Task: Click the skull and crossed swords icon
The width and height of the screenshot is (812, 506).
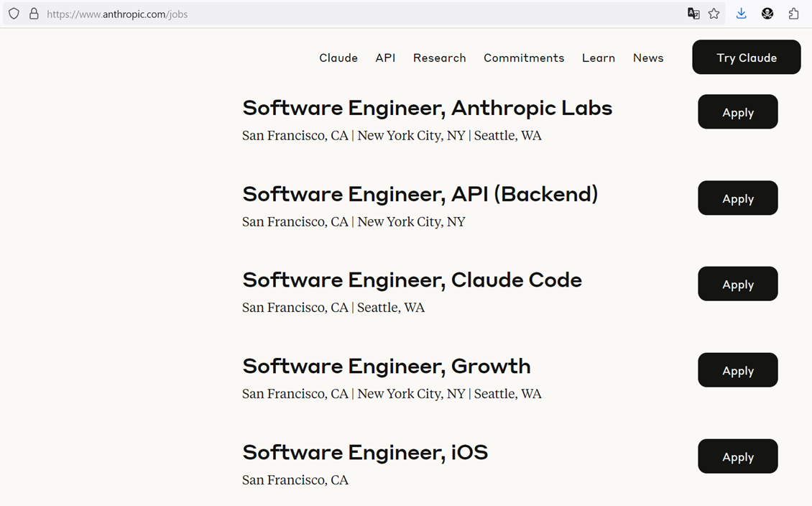Action: click(767, 14)
